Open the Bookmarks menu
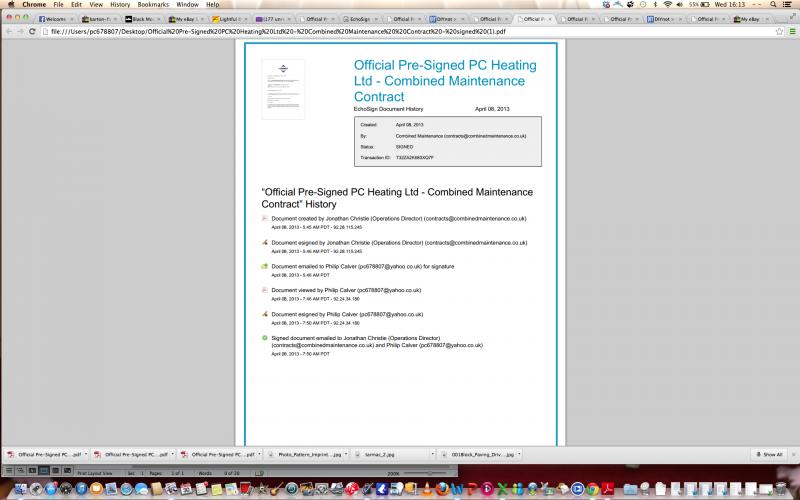The image size is (800, 500). pos(153,5)
